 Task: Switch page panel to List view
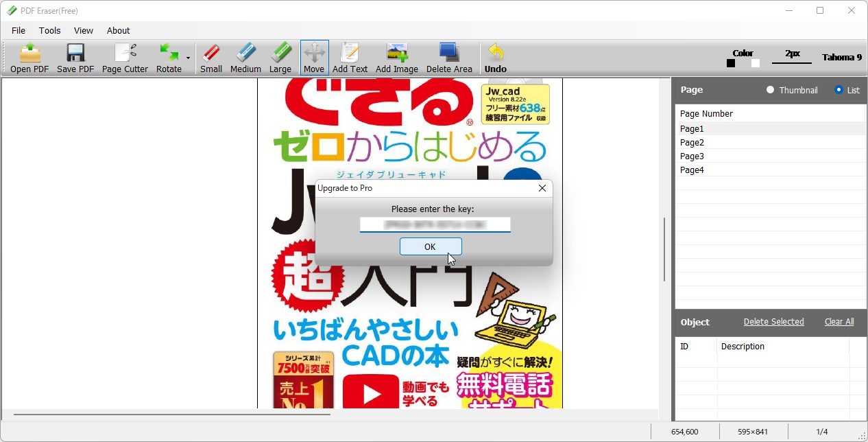pyautogui.click(x=847, y=90)
